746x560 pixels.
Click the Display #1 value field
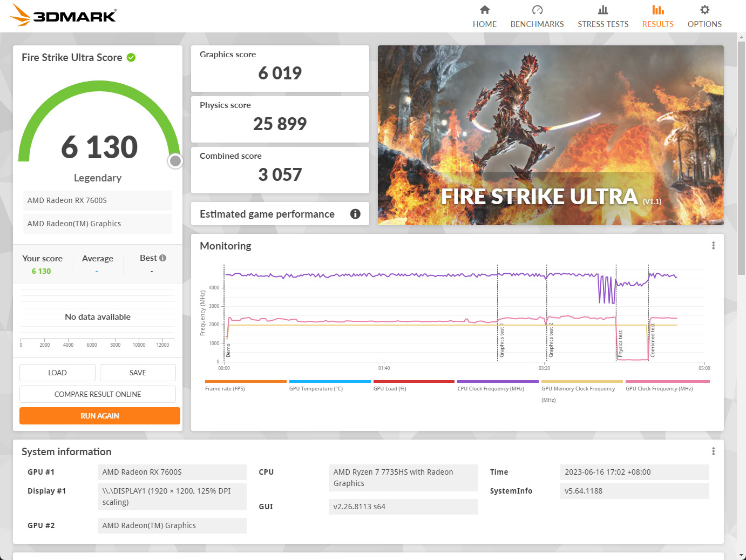pos(172,497)
